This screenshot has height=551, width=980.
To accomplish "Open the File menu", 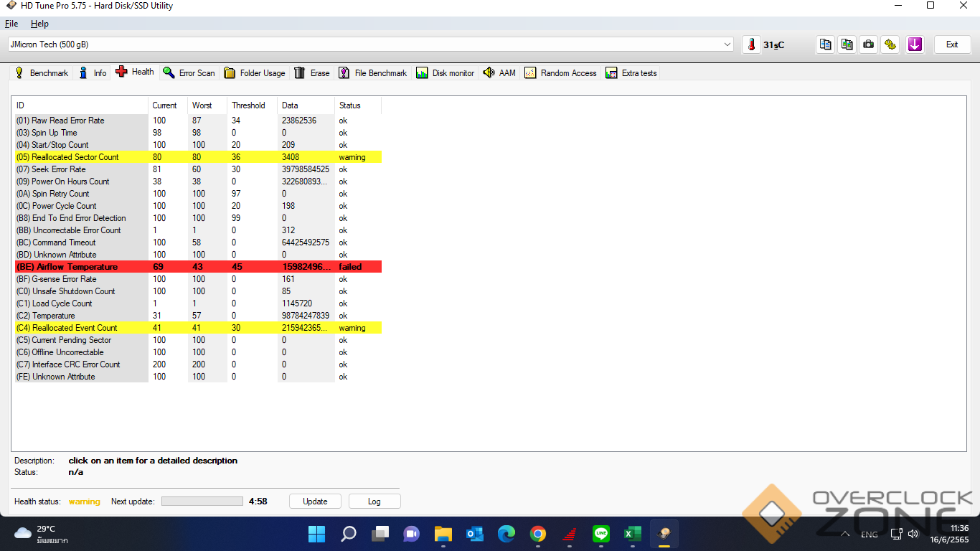I will click(x=11, y=24).
